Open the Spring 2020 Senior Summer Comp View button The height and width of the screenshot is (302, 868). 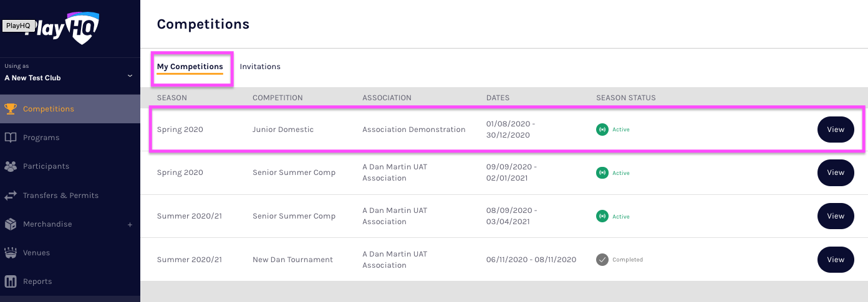(835, 172)
